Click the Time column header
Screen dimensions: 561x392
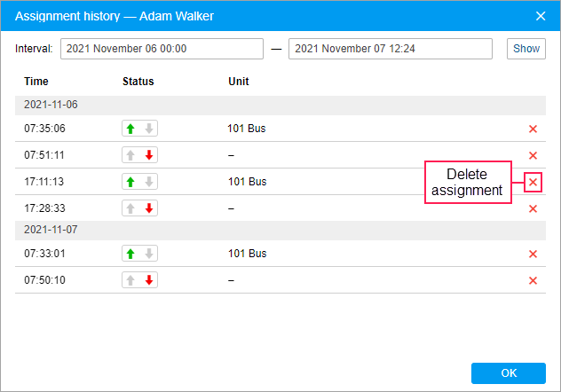[x=36, y=82]
